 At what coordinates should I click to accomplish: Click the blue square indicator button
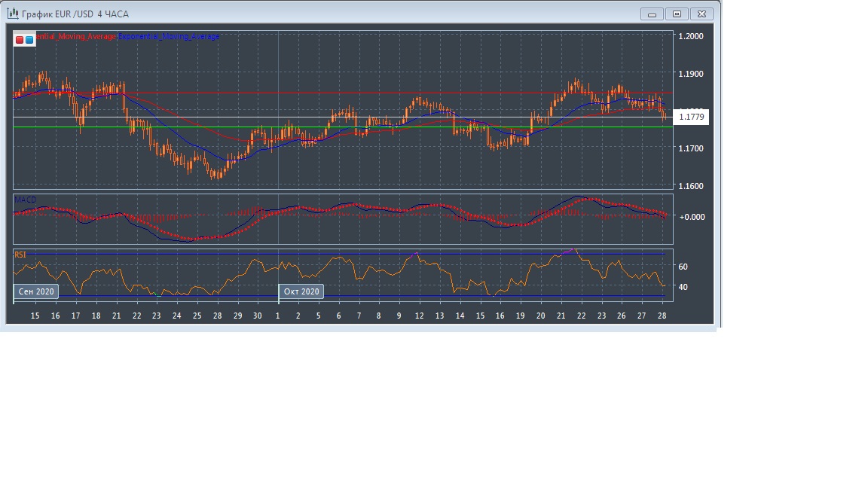coord(29,40)
